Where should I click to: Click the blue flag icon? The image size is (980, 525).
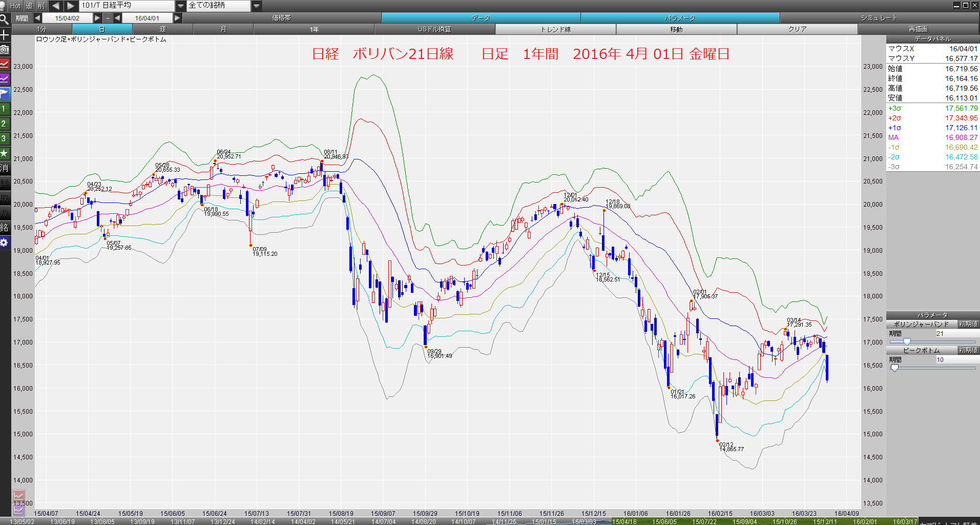[5, 94]
